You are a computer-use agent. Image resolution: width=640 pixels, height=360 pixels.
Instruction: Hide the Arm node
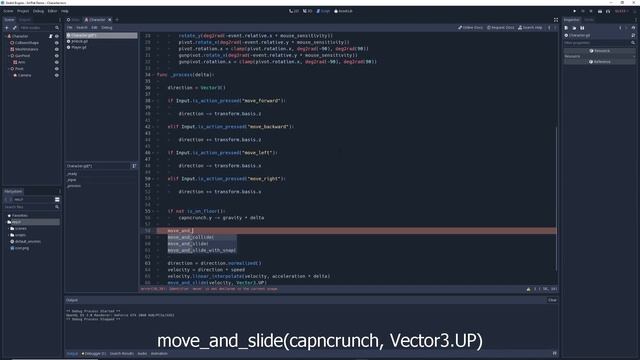(x=57, y=62)
